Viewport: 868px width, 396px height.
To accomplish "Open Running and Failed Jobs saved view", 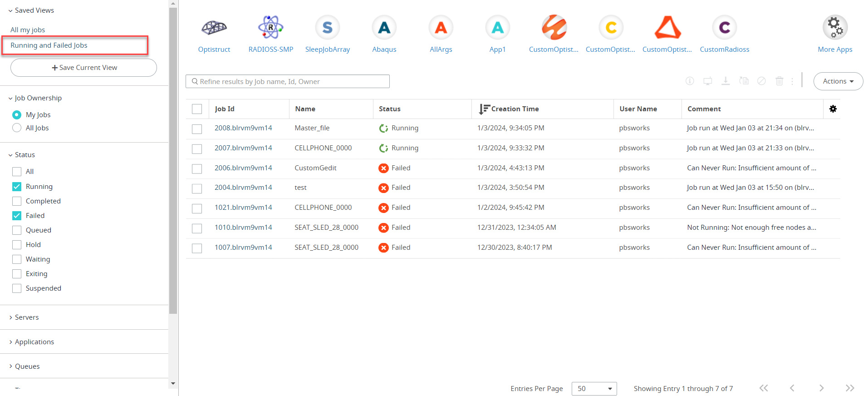I will tap(49, 45).
